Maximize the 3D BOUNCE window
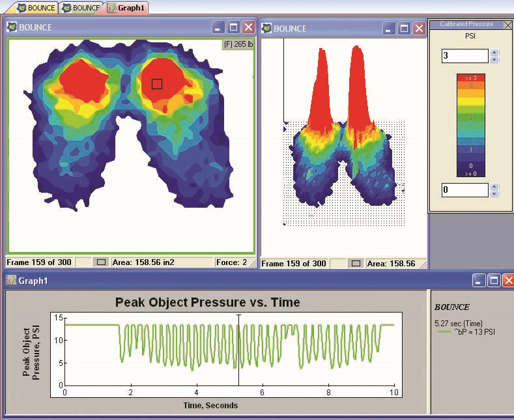514x420 pixels. 404,29
